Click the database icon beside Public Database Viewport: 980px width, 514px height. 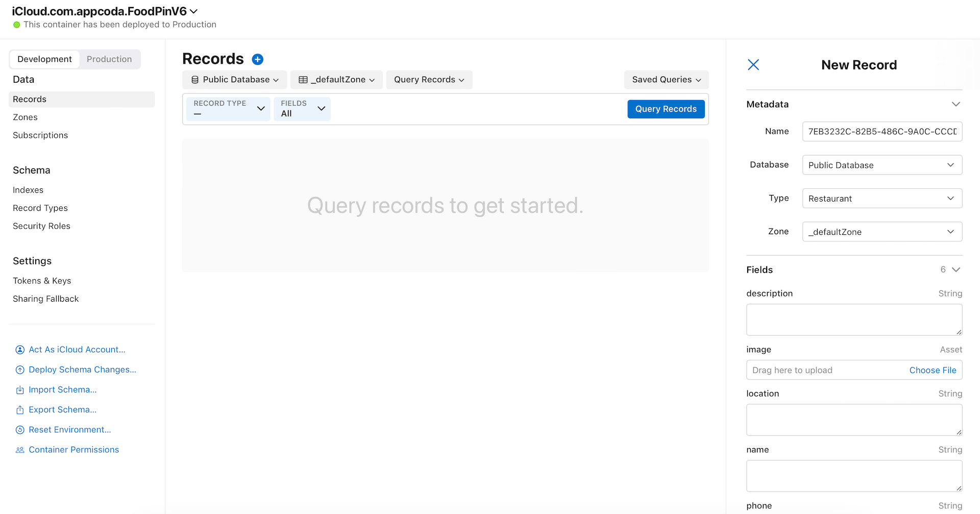click(x=195, y=80)
